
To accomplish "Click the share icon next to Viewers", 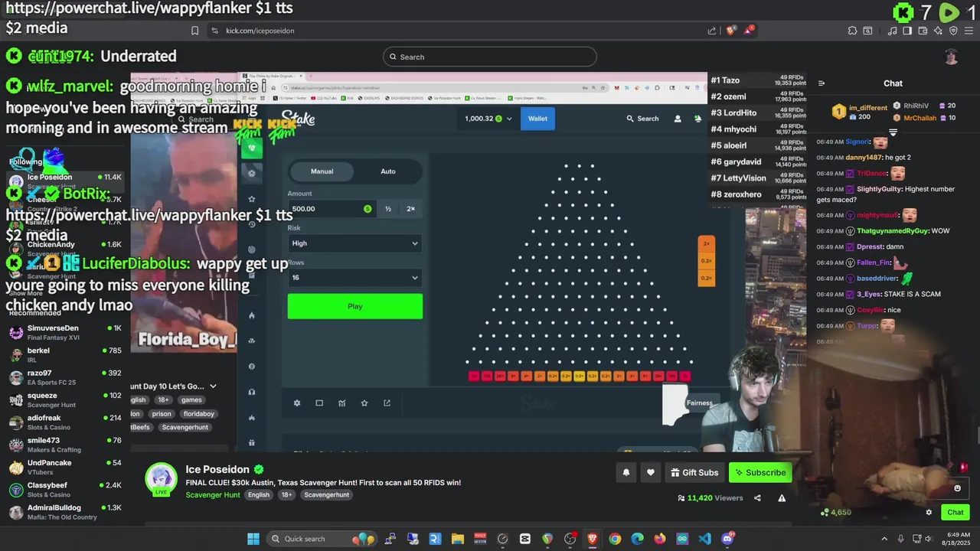I will [757, 498].
